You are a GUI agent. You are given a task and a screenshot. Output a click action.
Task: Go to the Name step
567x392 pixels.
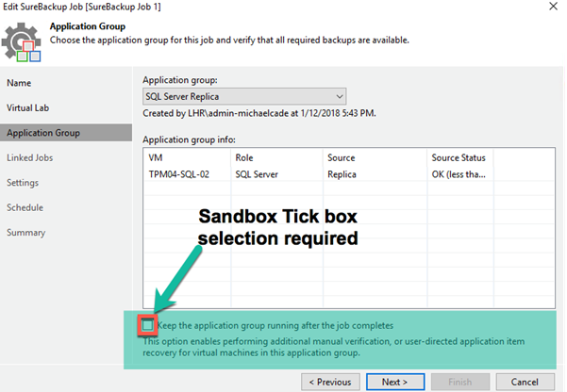click(19, 83)
